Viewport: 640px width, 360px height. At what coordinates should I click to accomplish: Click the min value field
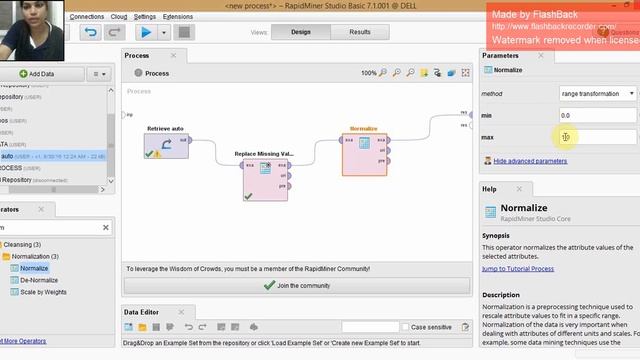pos(598,115)
